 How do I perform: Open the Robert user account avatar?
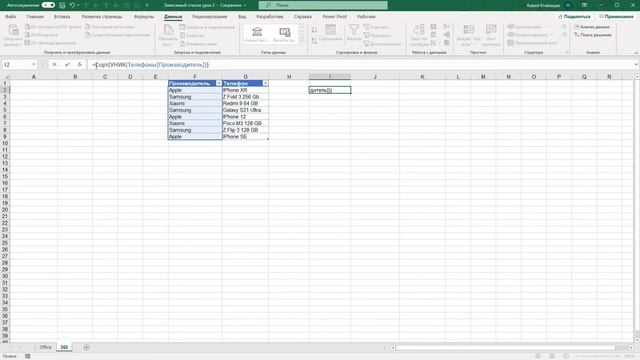click(568, 5)
